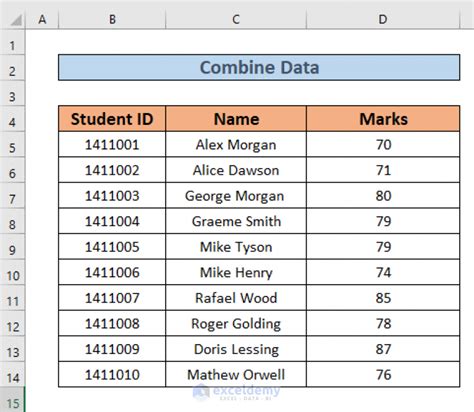The image size is (474, 412).
Task: Select column A header
Action: (x=42, y=19)
